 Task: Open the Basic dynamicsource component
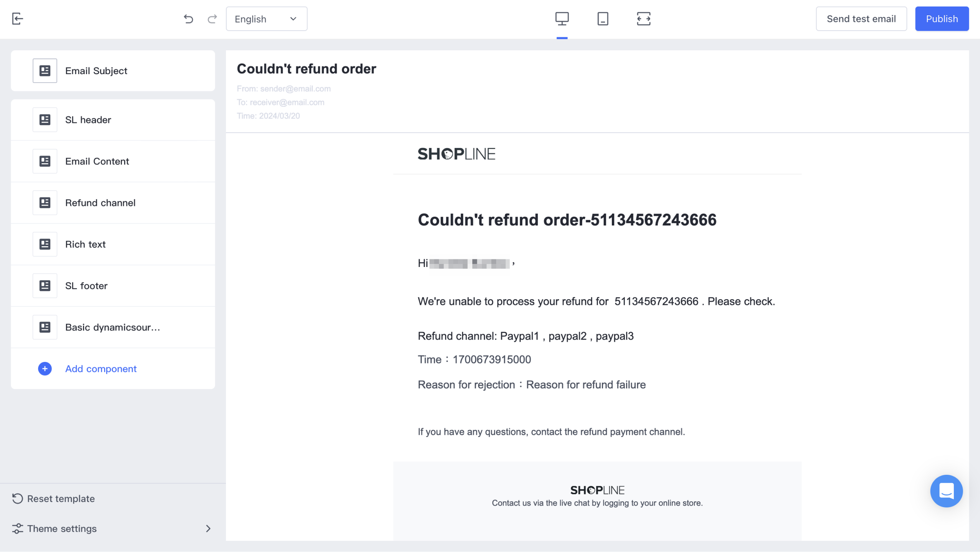(x=113, y=327)
